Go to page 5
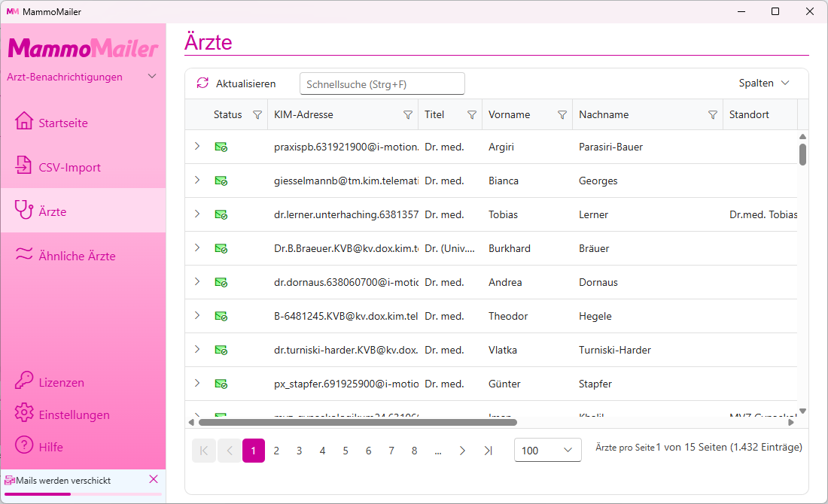This screenshot has height=504, width=828. 346,451
